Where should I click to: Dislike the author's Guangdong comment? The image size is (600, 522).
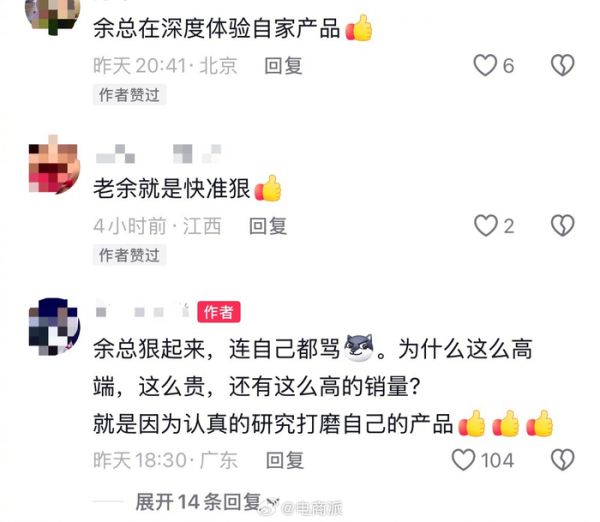tap(562, 460)
